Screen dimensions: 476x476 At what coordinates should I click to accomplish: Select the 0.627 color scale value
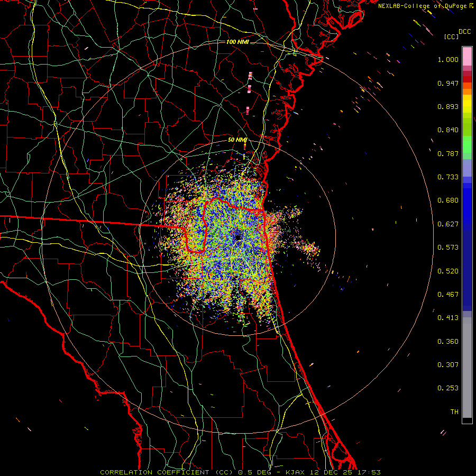coord(448,224)
